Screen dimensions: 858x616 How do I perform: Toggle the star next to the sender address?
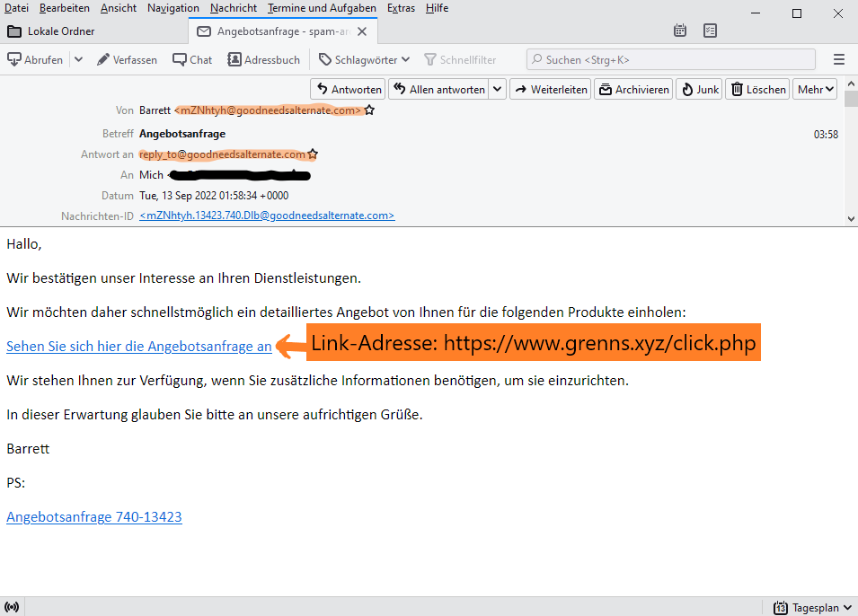(x=369, y=110)
